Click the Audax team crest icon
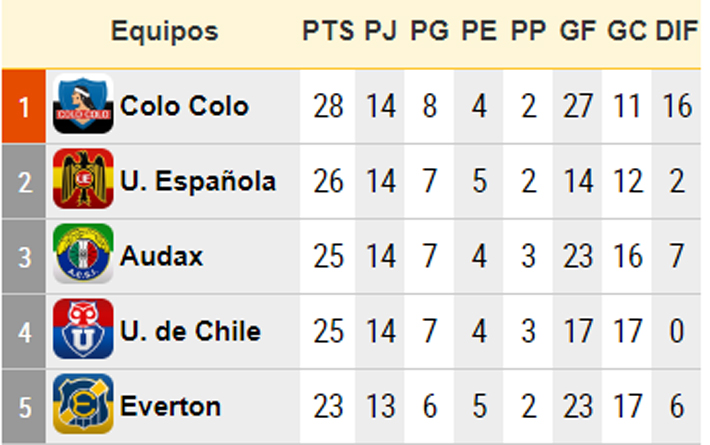Screen dimensions: 710x445 (83, 254)
